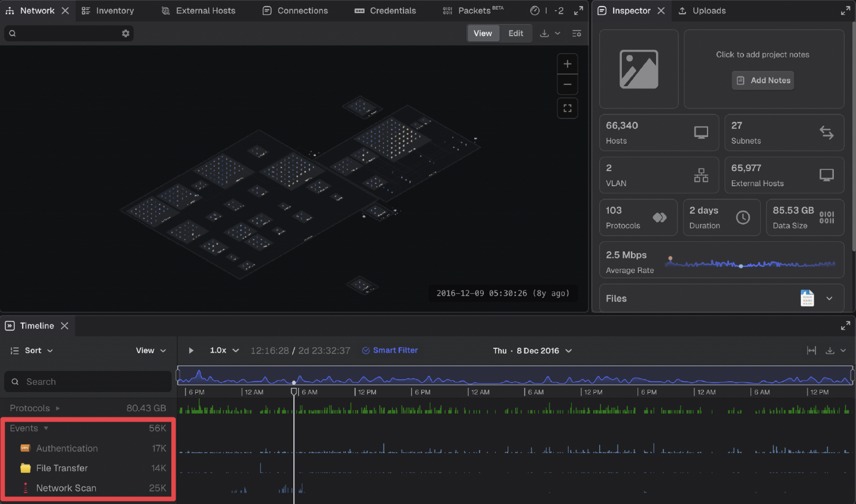
Task: Click the Add Notes button
Action: tap(763, 80)
